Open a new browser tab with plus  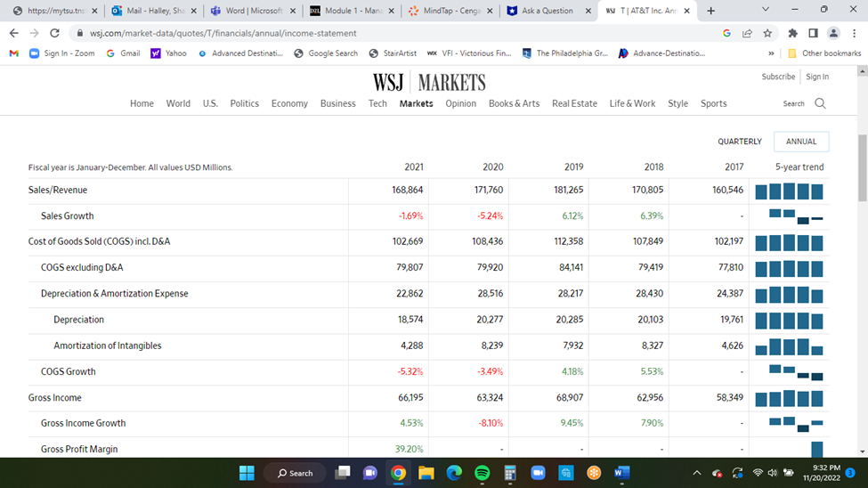tap(710, 11)
